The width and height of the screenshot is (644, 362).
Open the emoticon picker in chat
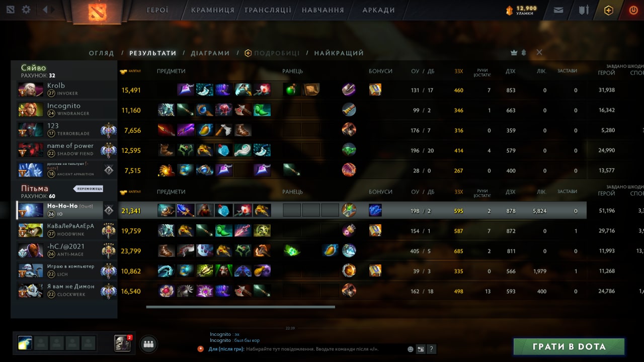(x=411, y=349)
